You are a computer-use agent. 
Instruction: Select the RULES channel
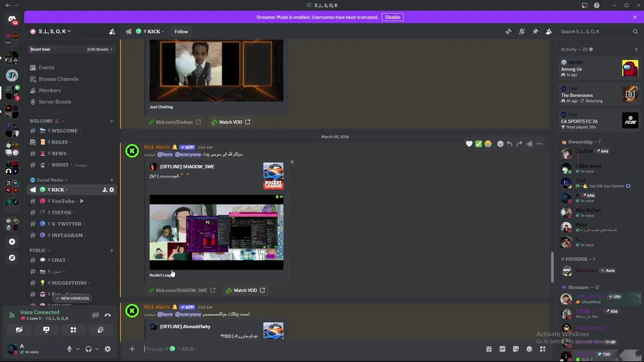(71, 142)
